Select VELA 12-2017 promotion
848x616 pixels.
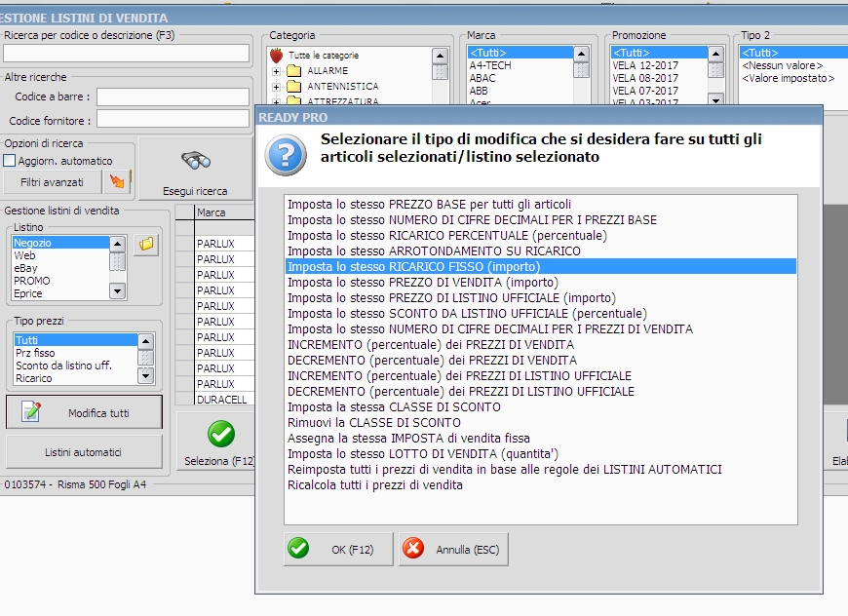[659, 65]
